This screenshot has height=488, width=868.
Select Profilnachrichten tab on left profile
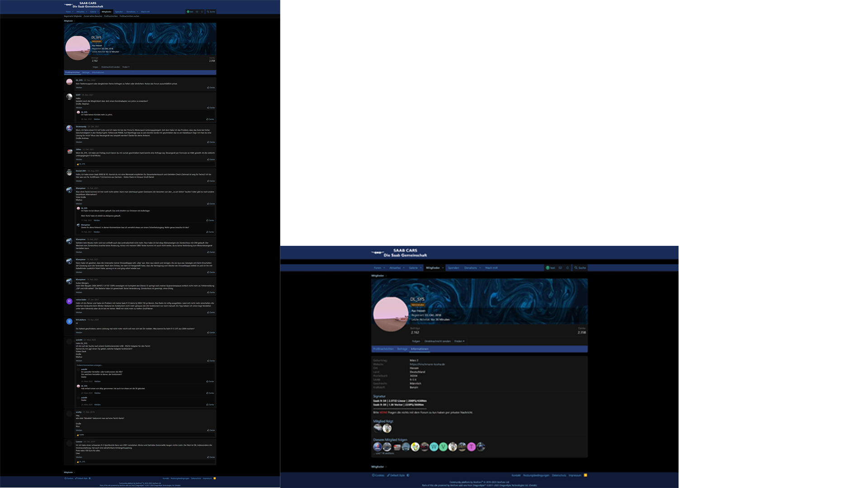pos(72,72)
